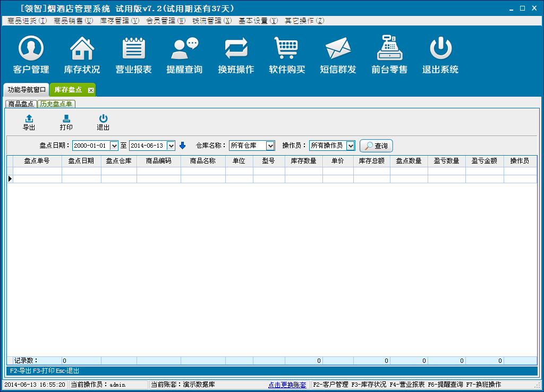Image resolution: width=544 pixels, height=392 pixels.
Task: Open 软件购买 shopping cart icon
Action: click(287, 49)
